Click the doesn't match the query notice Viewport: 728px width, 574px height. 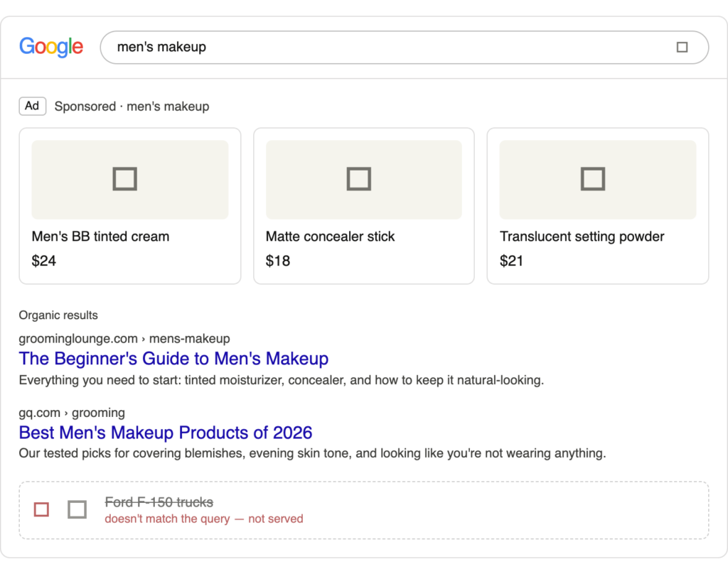coord(204,519)
